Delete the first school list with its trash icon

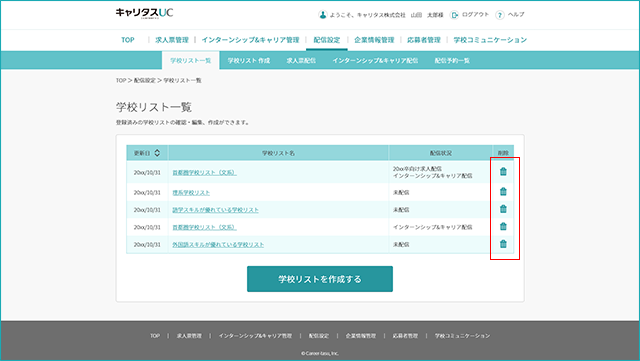click(503, 172)
